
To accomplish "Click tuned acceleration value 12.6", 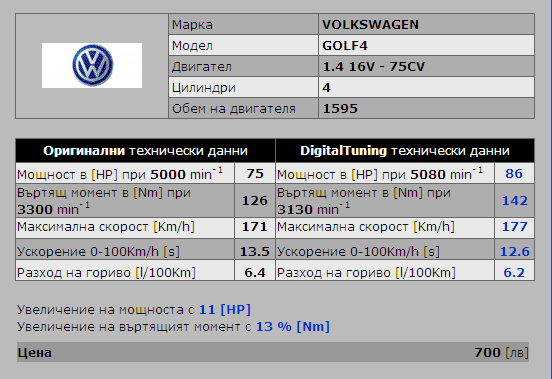I will [514, 251].
